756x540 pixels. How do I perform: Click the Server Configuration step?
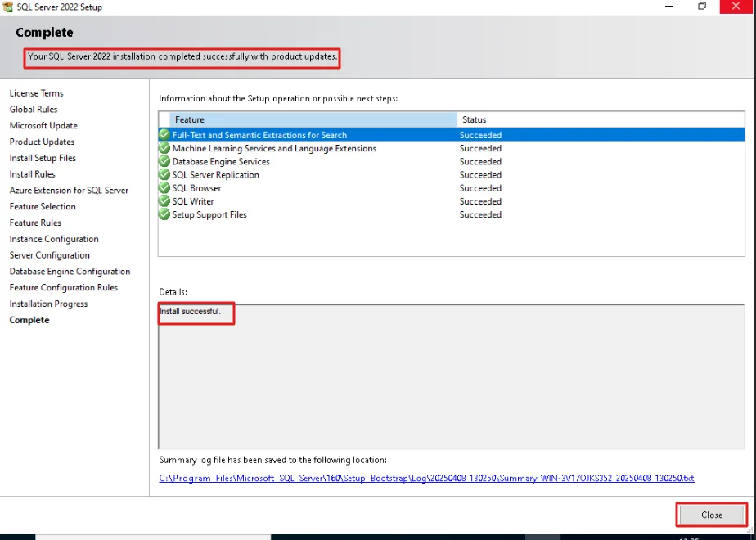(50, 255)
